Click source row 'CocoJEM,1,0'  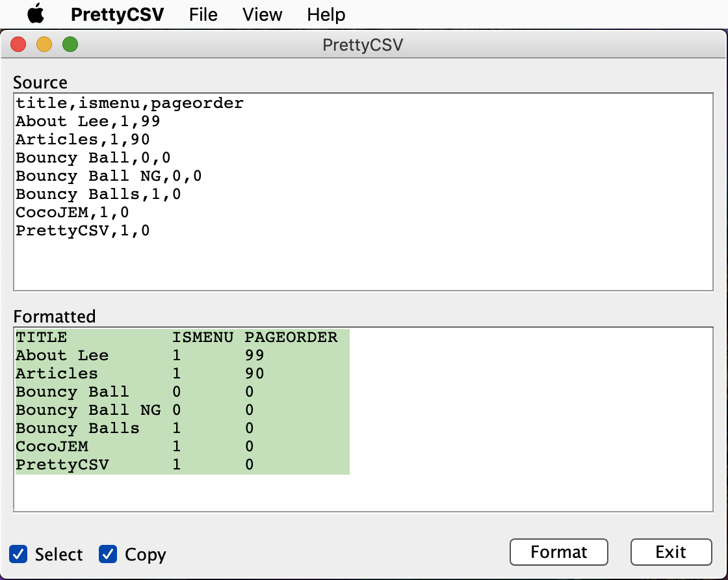[72, 212]
